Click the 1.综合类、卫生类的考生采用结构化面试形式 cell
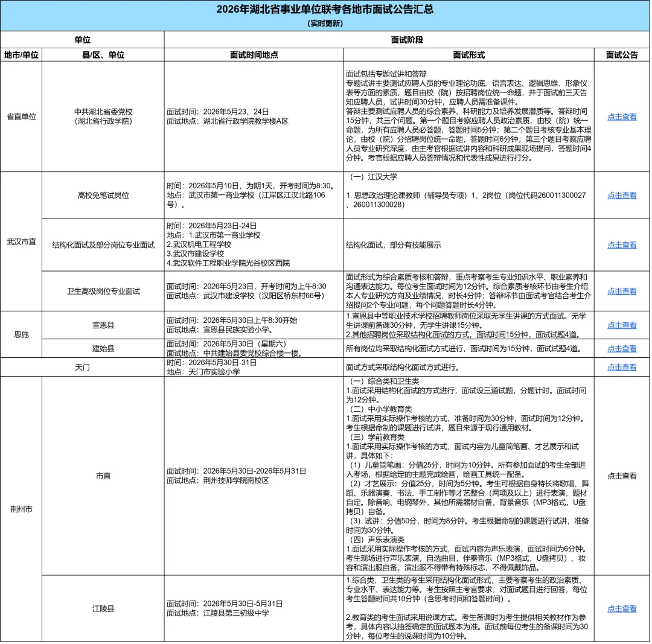Image resolution: width=652 pixels, height=644 pixels. coord(468,608)
